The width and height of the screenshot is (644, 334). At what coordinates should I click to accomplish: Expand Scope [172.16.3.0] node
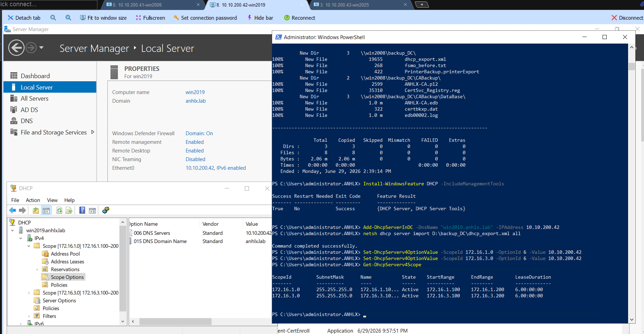29,293
